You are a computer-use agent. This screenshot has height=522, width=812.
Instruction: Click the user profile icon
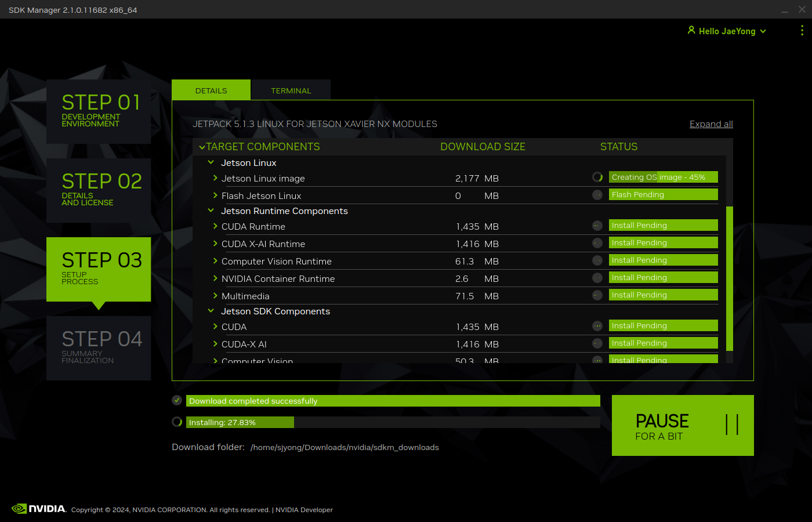(691, 30)
